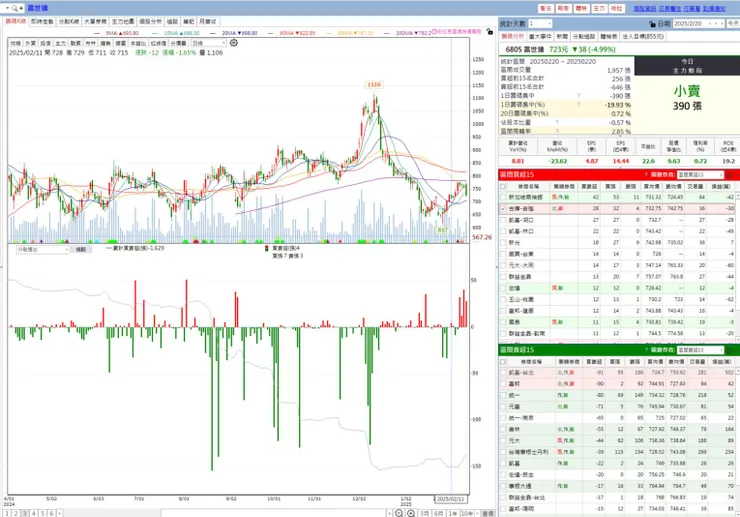
Task: Open the 日線 period dropdown
Action: tap(208, 43)
